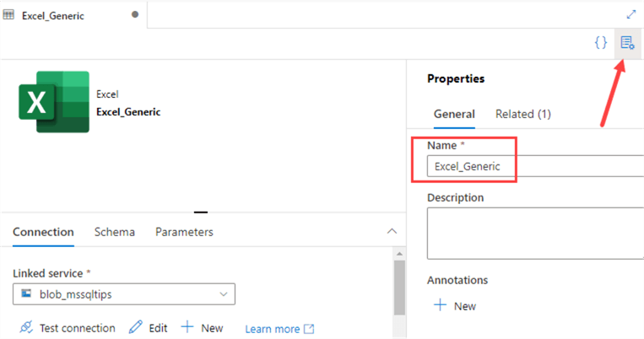
Task: Follow the Learn more link
Action: [272, 329]
